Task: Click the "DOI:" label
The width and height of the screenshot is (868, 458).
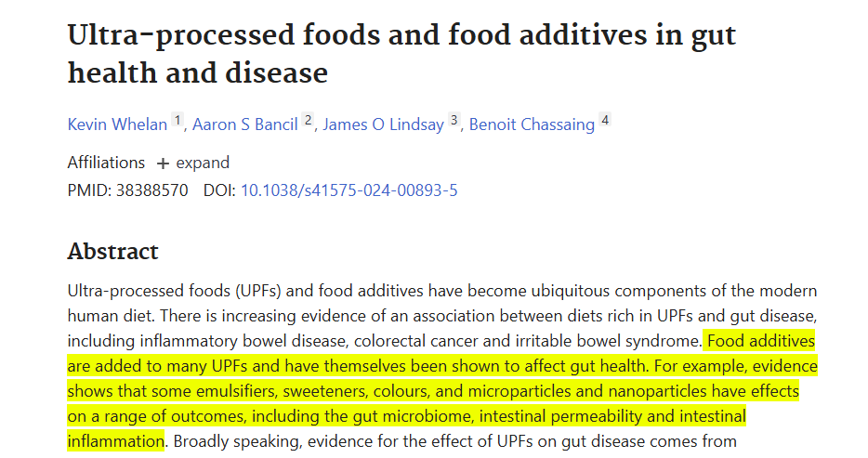Action: 219,190
